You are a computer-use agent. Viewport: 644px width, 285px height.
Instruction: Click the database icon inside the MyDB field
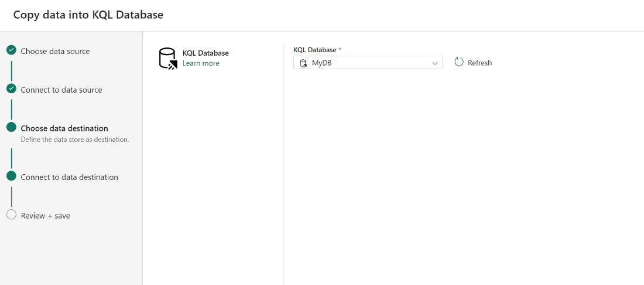pyautogui.click(x=303, y=63)
